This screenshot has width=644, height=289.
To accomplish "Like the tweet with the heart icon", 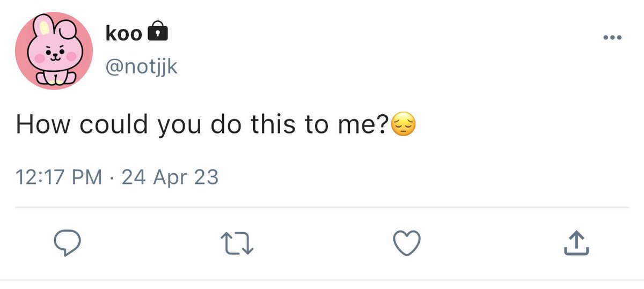I will pyautogui.click(x=407, y=244).
